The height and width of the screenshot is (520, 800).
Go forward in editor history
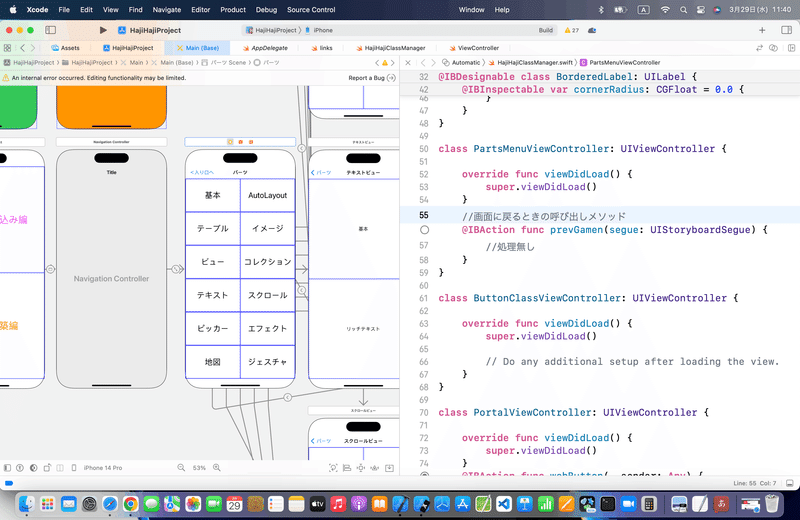(33, 48)
